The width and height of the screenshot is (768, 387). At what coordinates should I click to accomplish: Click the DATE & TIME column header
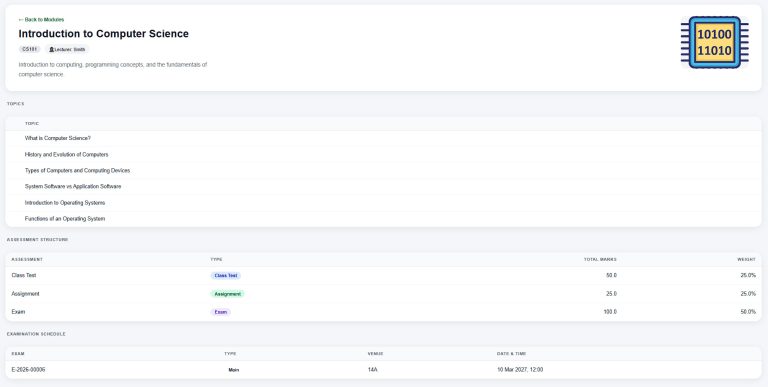coord(511,354)
